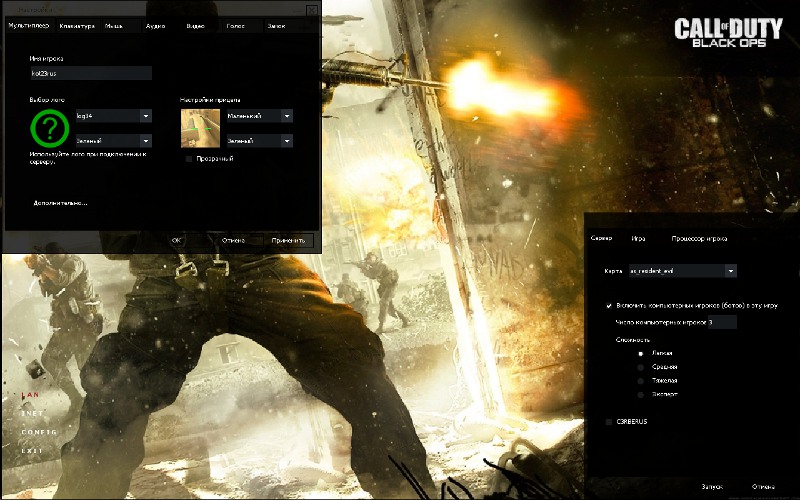Open the Процессор игрока tab
Screen dimensions: 800x500
(699, 238)
